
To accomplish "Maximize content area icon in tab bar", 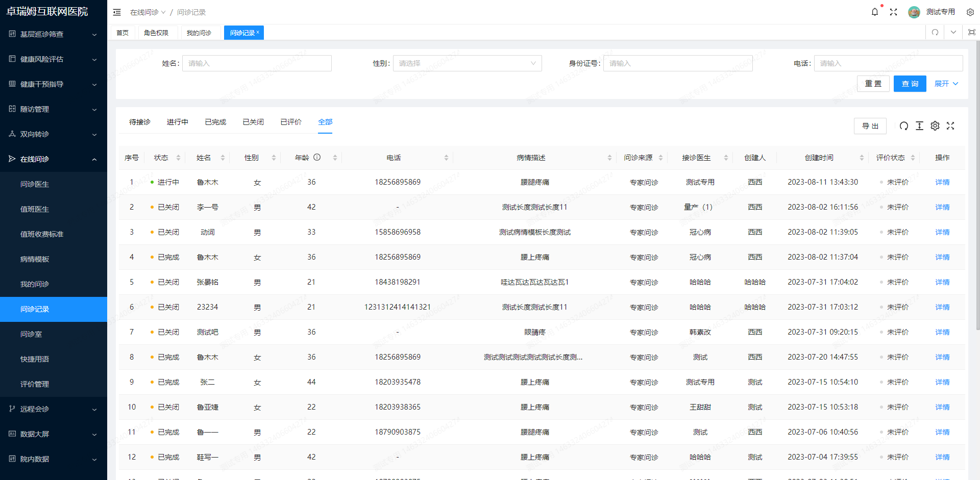I will coord(972,32).
